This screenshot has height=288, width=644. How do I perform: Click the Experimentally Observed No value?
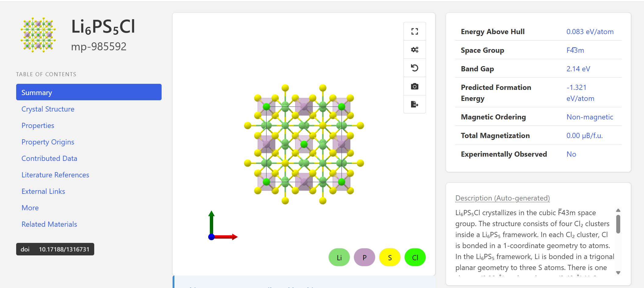[571, 154]
